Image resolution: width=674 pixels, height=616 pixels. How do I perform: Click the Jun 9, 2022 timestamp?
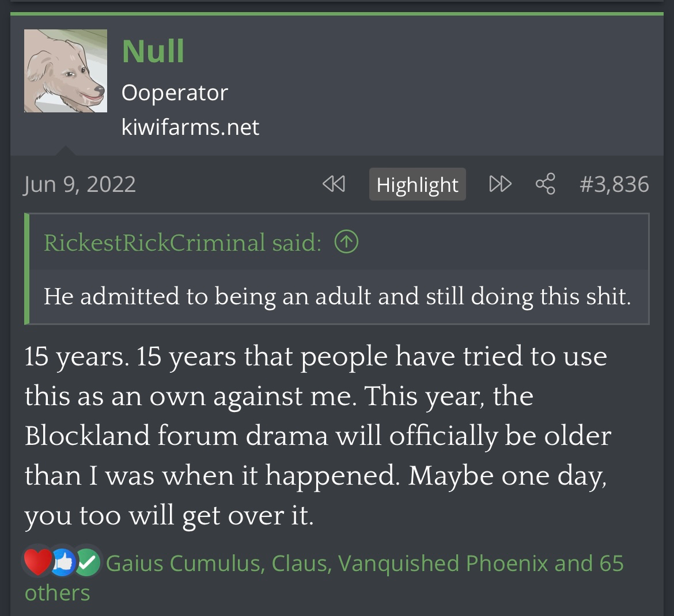click(x=80, y=184)
